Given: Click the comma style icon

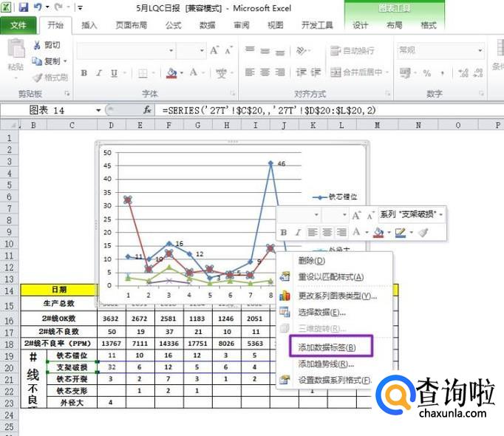Looking at the screenshot, I should point(442,73).
